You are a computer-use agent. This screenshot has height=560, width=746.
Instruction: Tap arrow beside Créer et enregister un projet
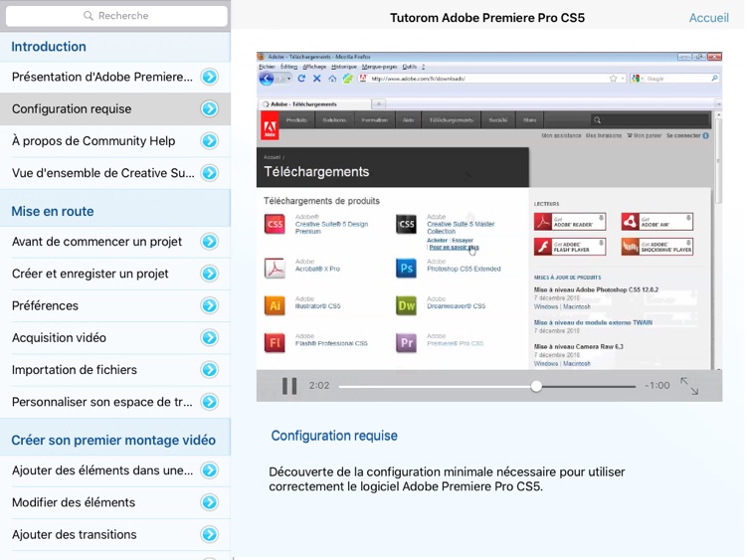[209, 274]
